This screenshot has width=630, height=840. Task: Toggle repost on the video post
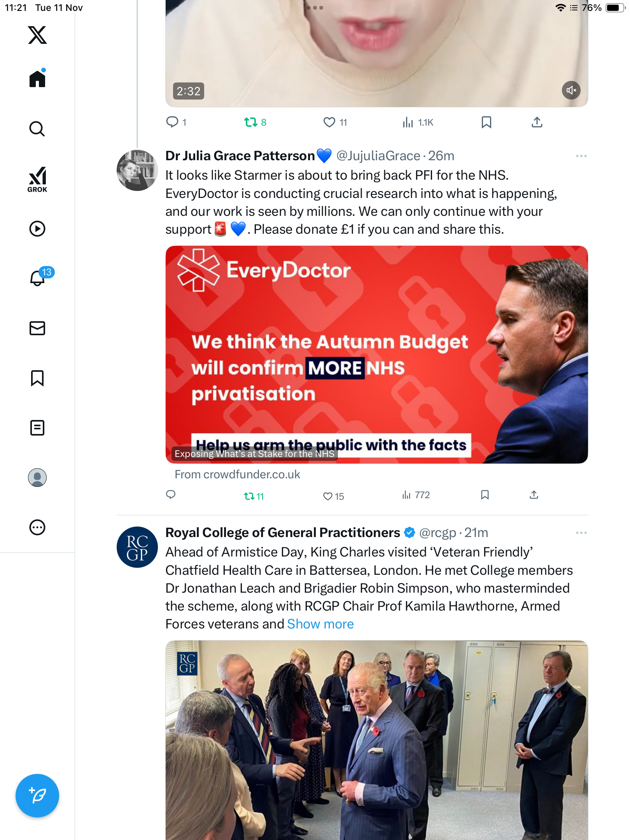pyautogui.click(x=251, y=122)
